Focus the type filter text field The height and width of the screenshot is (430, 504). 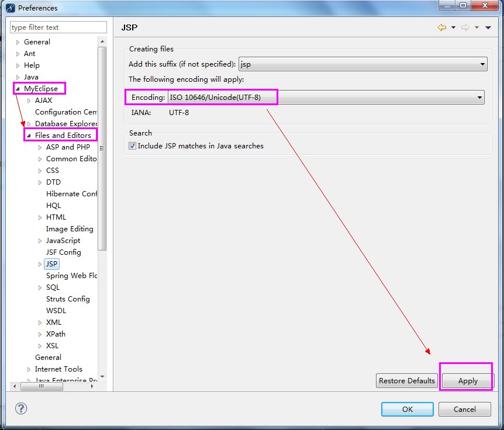click(x=58, y=27)
